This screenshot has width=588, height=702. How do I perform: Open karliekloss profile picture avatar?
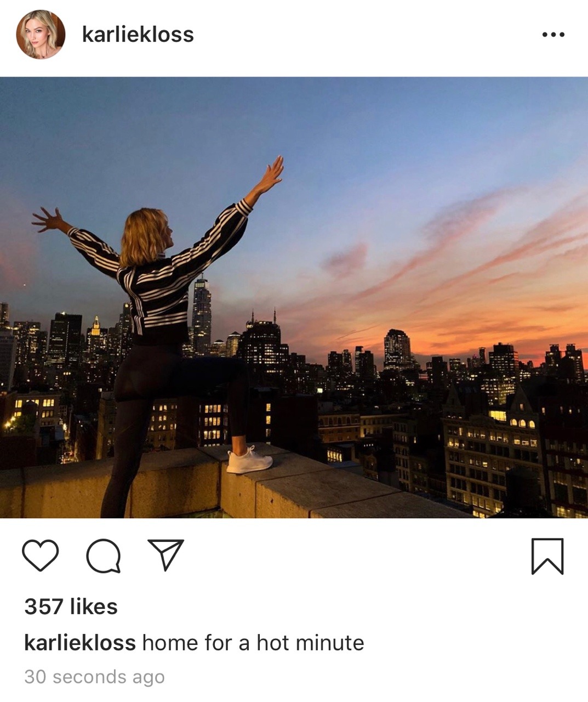click(x=41, y=35)
